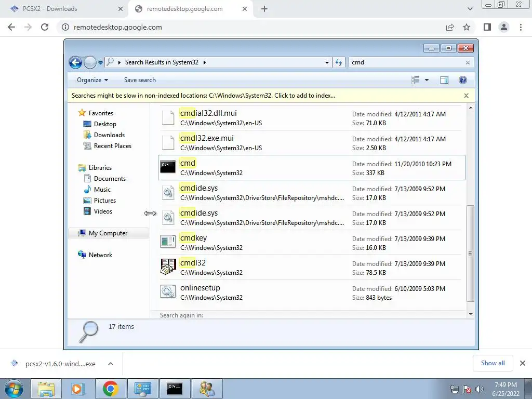Click scroll down arrow in results list

[x=471, y=314]
